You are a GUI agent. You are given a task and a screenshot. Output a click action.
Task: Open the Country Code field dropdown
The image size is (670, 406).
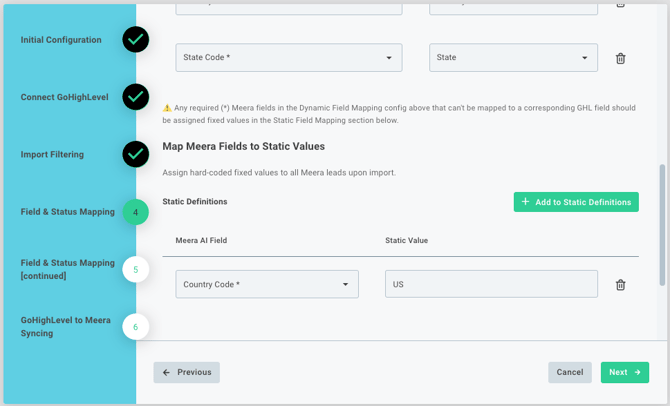[267, 284]
